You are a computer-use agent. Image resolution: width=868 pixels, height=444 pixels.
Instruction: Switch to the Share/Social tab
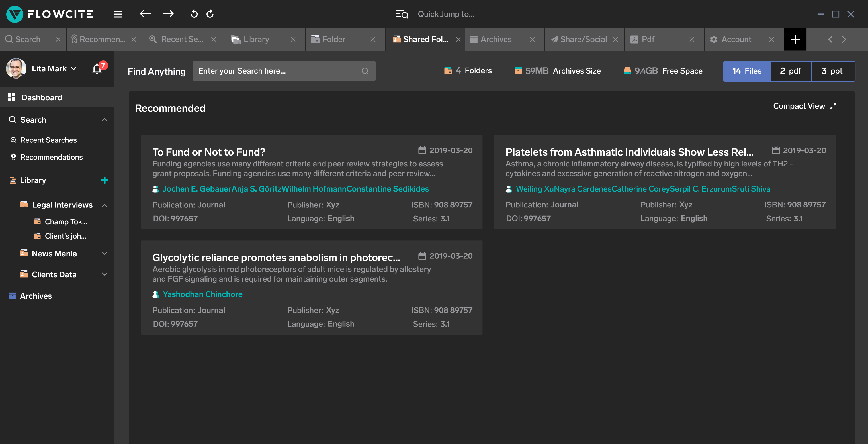coord(583,39)
